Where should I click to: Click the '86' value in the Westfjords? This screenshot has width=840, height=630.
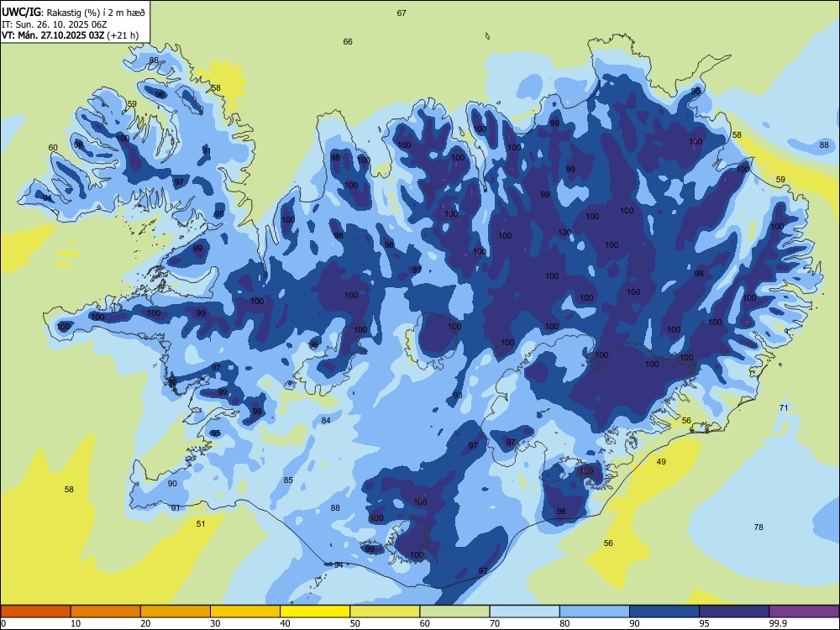154,60
